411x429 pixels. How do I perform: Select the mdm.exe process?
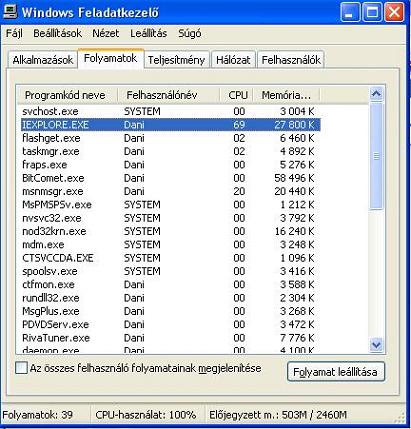coord(170,245)
